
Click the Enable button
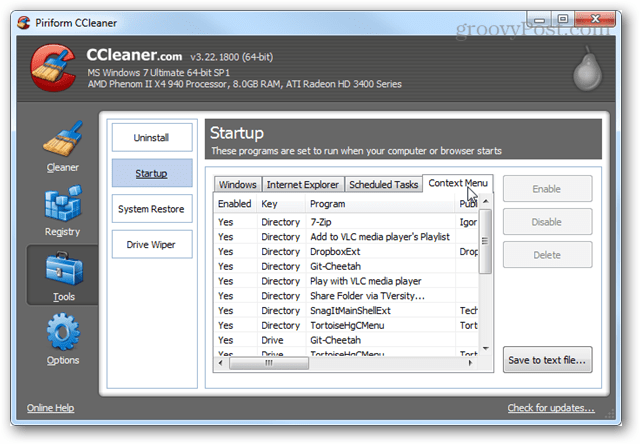[x=547, y=189]
